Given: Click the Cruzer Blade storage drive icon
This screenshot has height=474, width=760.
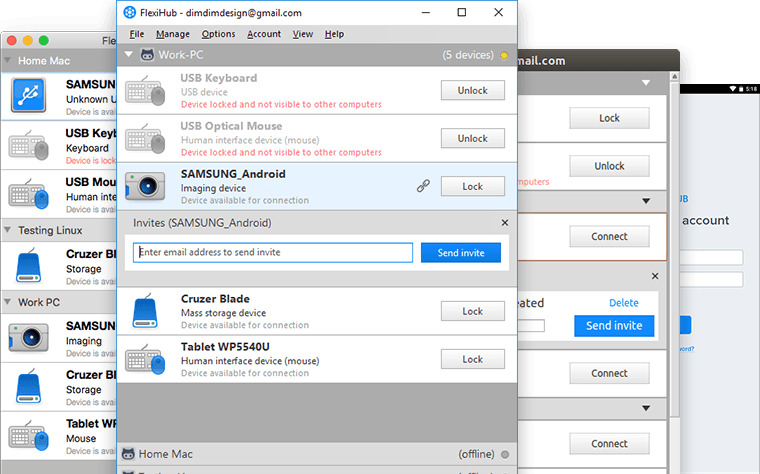Looking at the screenshot, I should (145, 311).
